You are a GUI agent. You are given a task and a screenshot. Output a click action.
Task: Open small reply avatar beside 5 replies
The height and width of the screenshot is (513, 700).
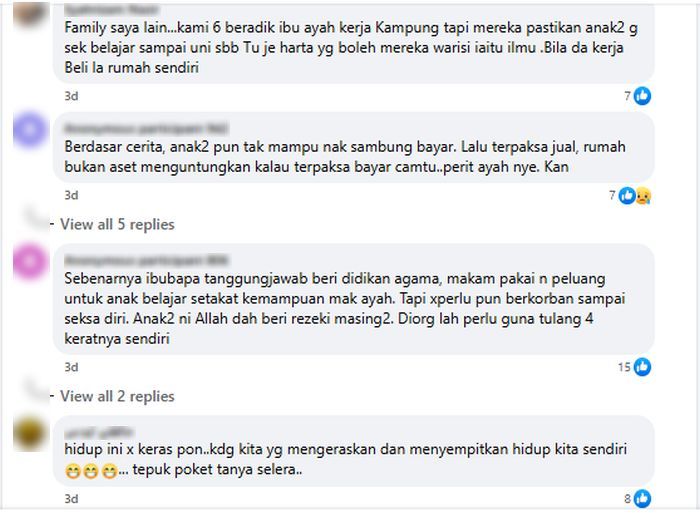(x=37, y=216)
